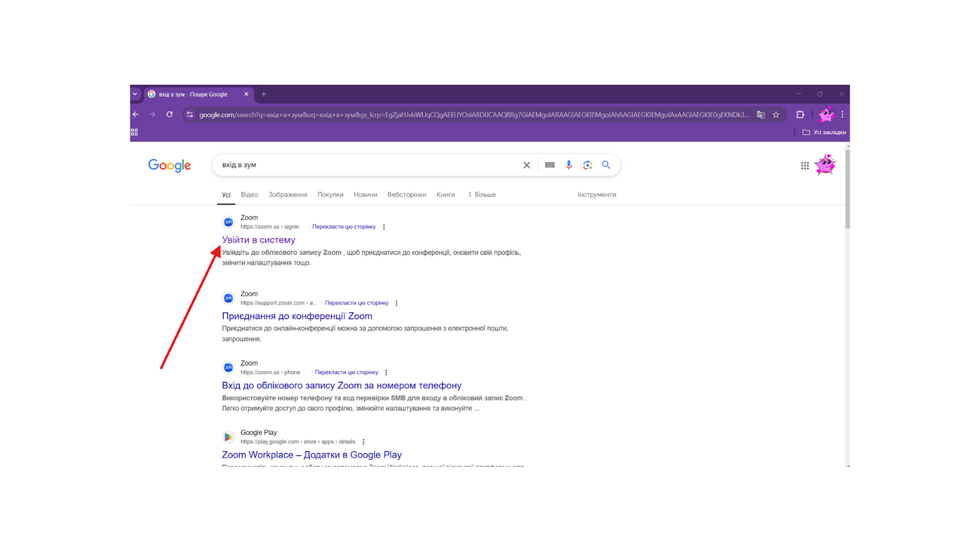
Task: Click the https://play.google.com breadcrumb text
Action: tap(298, 441)
